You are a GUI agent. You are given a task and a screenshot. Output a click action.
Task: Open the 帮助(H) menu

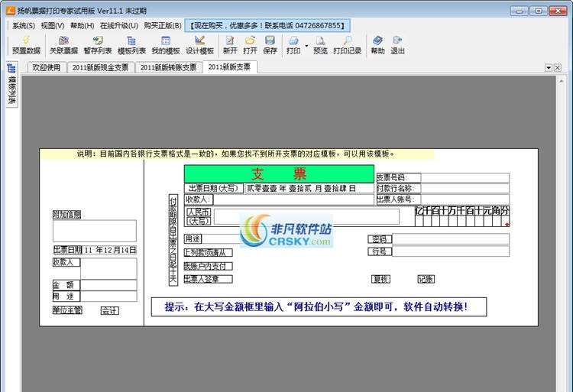click(x=83, y=25)
